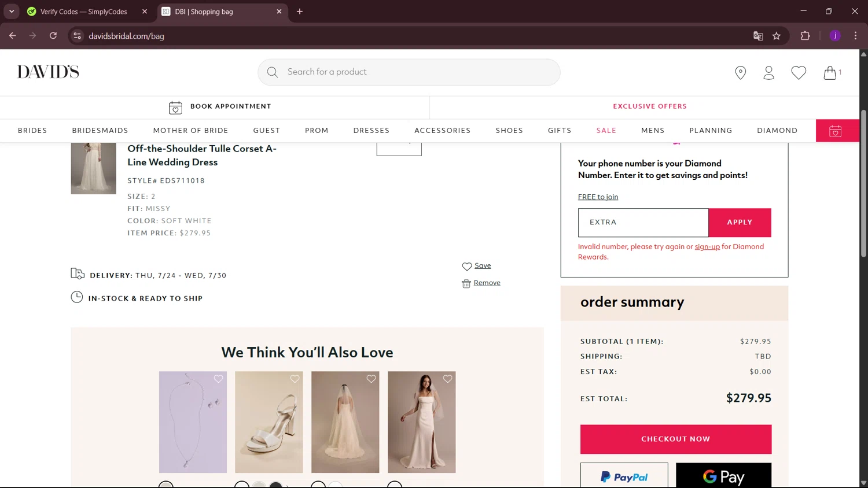The height and width of the screenshot is (488, 868).
Task: Open the Mens menu
Action: 653,131
